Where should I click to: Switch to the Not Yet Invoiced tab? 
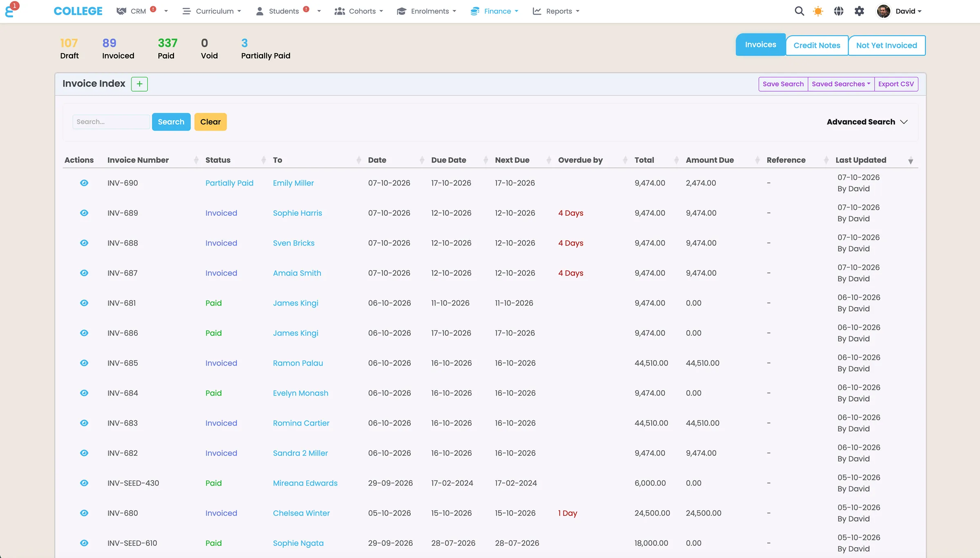[x=886, y=45]
